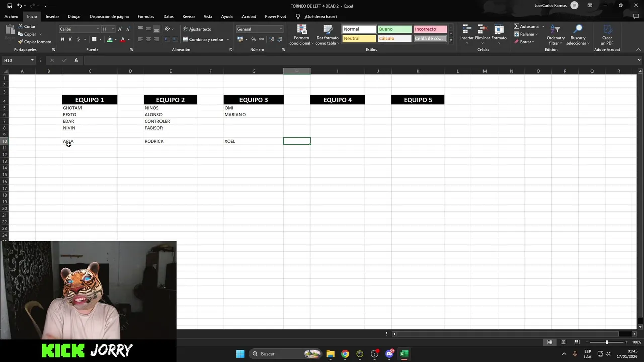
Task: Select cell containing RODRICK
Action: (x=170, y=141)
